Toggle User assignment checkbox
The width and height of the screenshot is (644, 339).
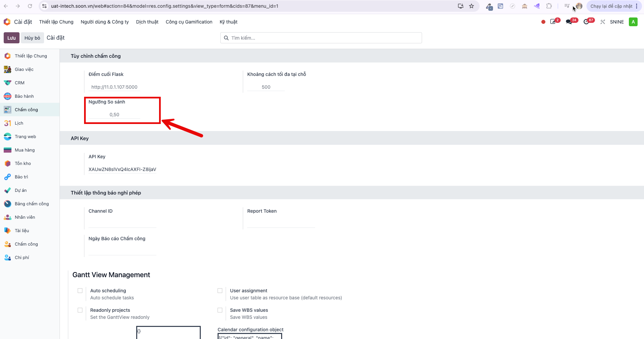(x=220, y=291)
